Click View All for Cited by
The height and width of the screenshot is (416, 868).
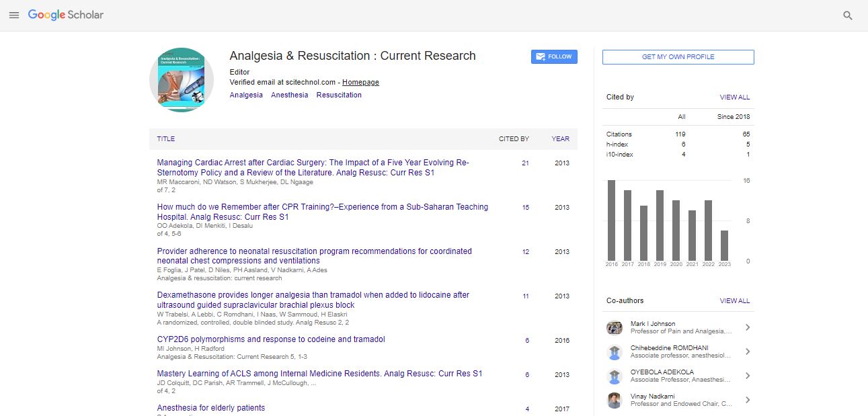[x=734, y=97]
